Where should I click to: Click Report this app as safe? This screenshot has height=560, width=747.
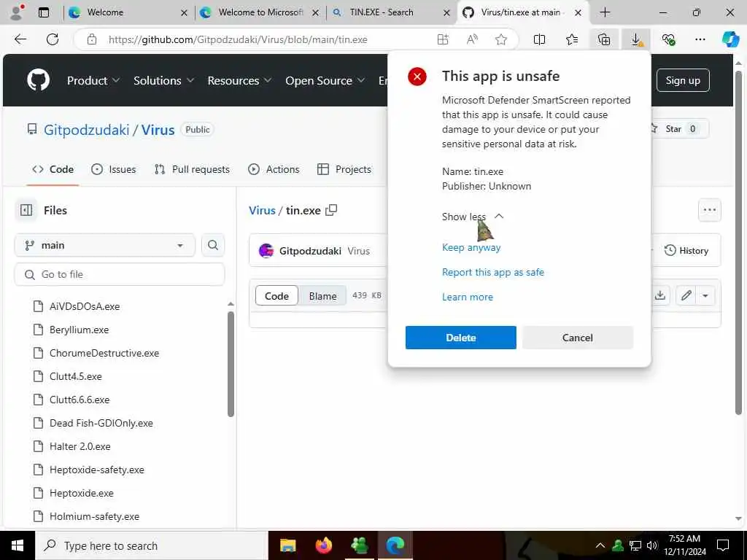(492, 273)
